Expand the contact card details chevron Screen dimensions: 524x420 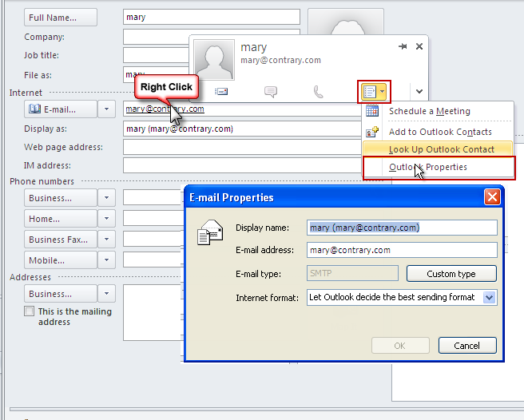pyautogui.click(x=419, y=92)
